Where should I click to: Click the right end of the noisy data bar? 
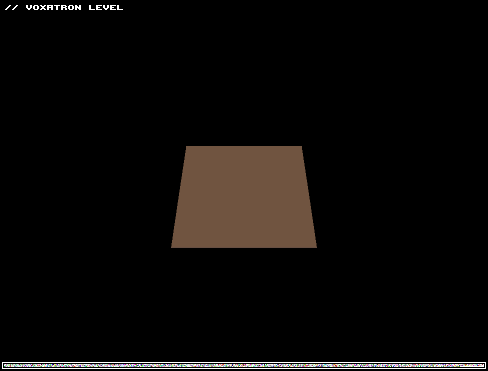coord(483,365)
